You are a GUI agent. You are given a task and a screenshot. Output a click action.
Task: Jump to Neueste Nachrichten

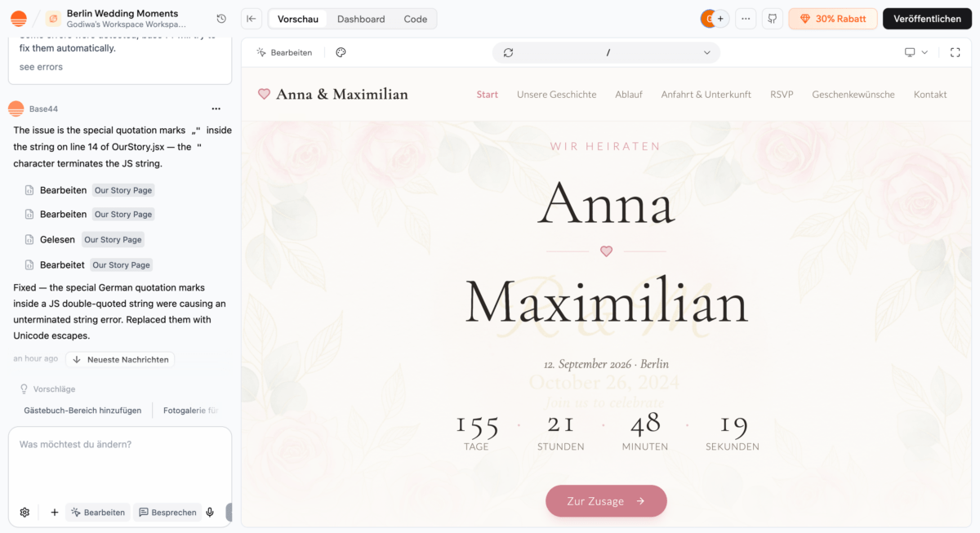(x=120, y=359)
